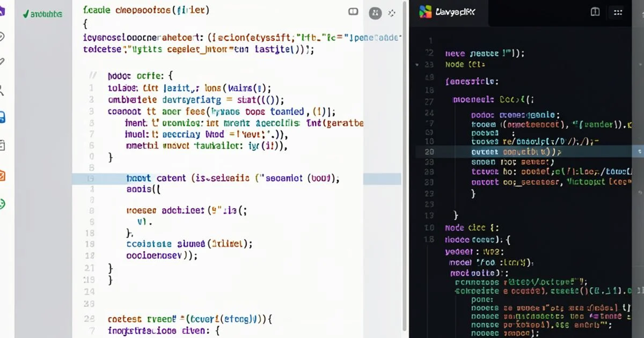Click the blue scrollbar marker on the right edge

pos(640,152)
